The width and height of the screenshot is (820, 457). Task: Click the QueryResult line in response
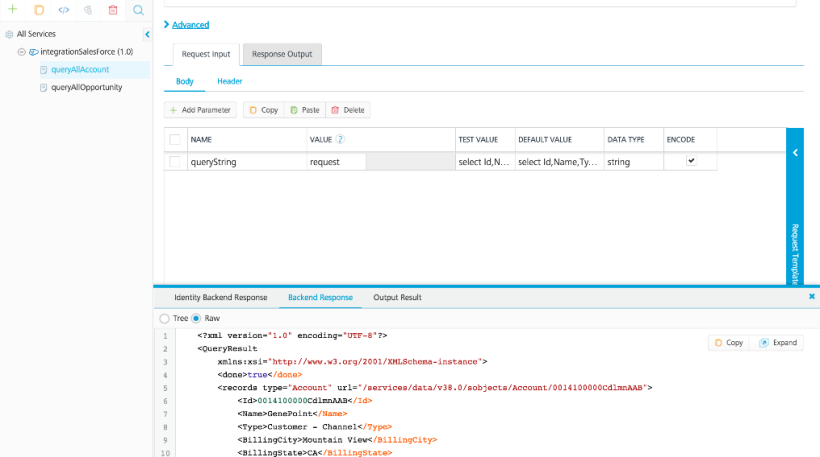point(227,349)
